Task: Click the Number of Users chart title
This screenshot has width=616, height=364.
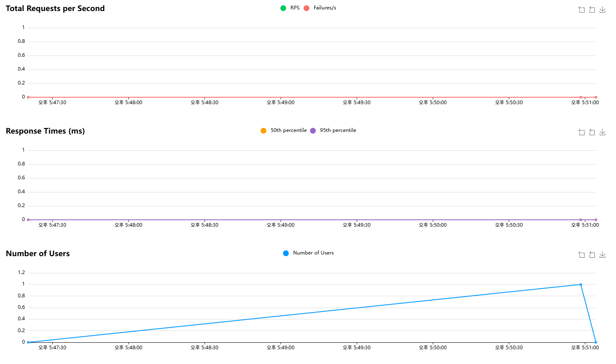Action: [38, 254]
